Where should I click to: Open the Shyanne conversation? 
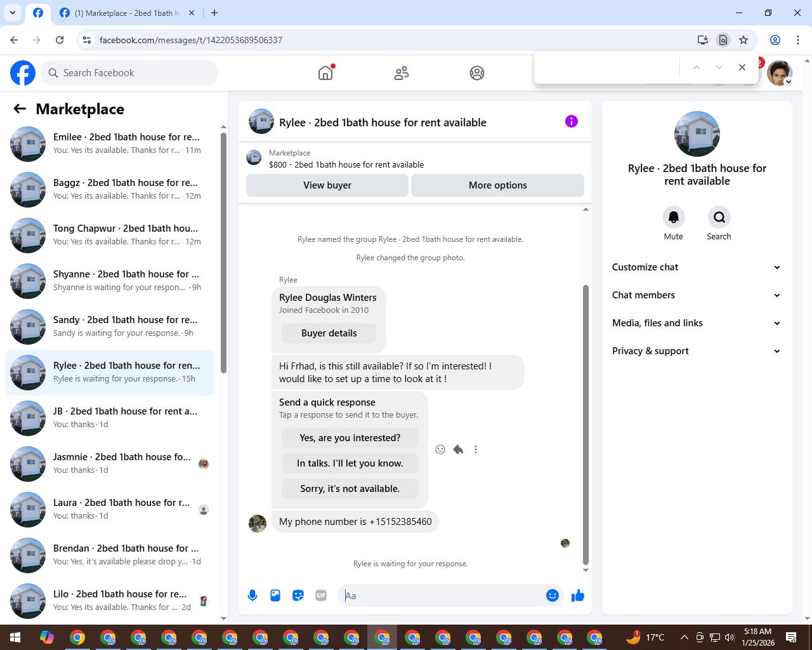pos(109,281)
